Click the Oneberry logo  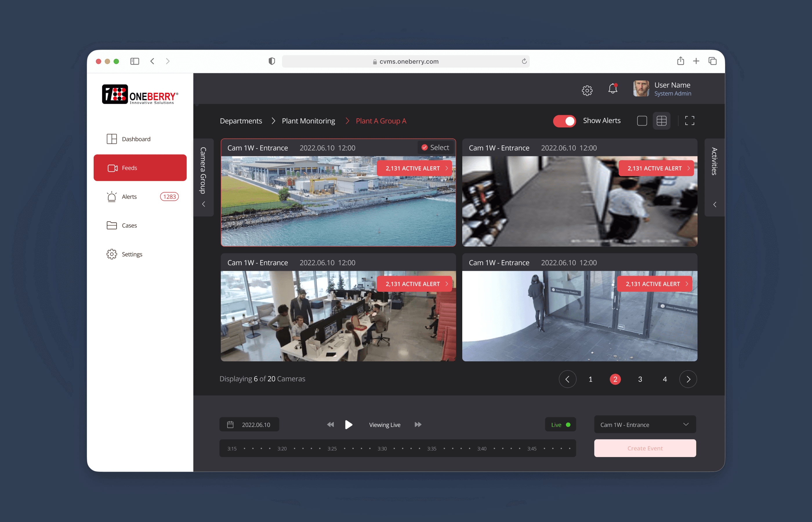tap(140, 94)
